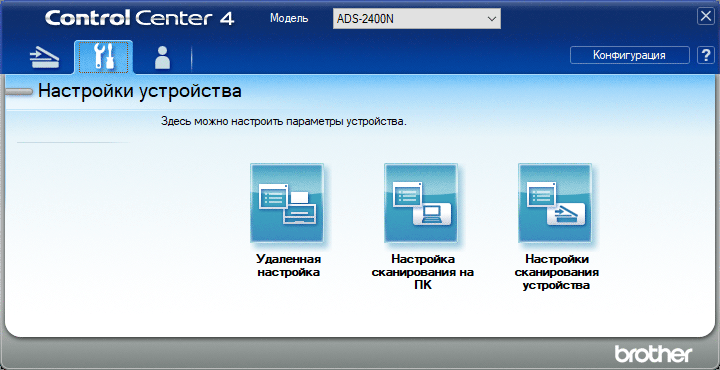Screen dimensions: 720x370
Task: Close the ControlCenter 4 window
Action: [x=705, y=17]
